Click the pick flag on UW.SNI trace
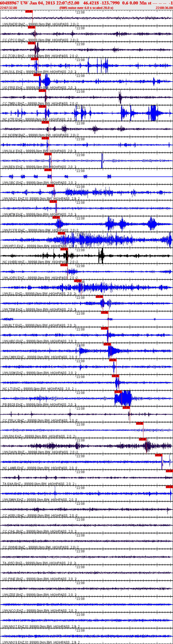Viewport: 173px width, 644px height. pyautogui.click(x=140, y=423)
